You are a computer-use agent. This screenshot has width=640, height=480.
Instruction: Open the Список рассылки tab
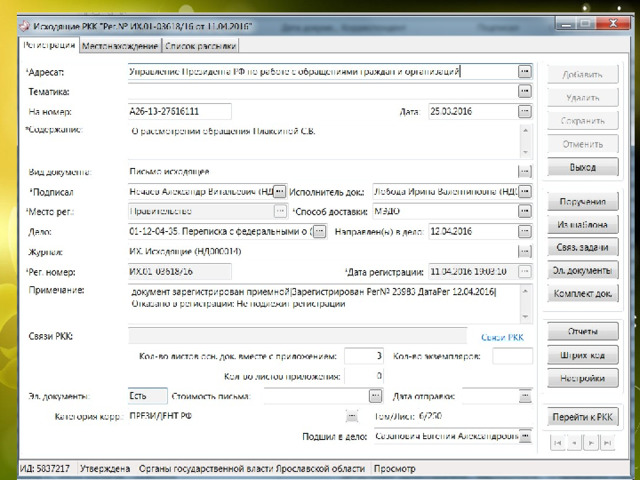pyautogui.click(x=201, y=45)
